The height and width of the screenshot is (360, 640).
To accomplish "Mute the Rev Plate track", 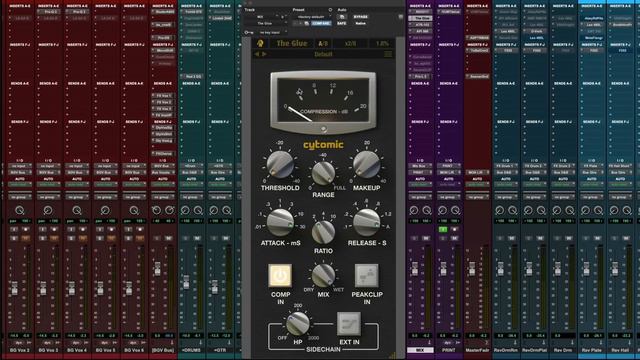I will pyautogui.click(x=597, y=238).
